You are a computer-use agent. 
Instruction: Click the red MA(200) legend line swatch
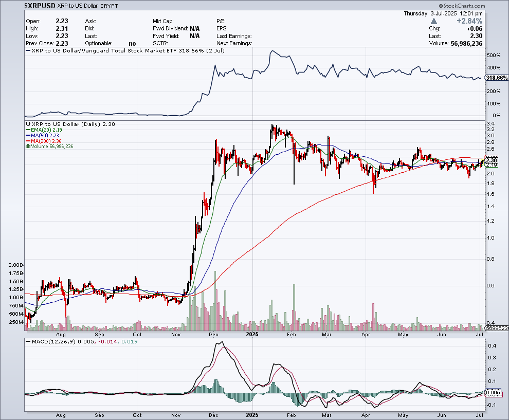[x=28, y=141]
